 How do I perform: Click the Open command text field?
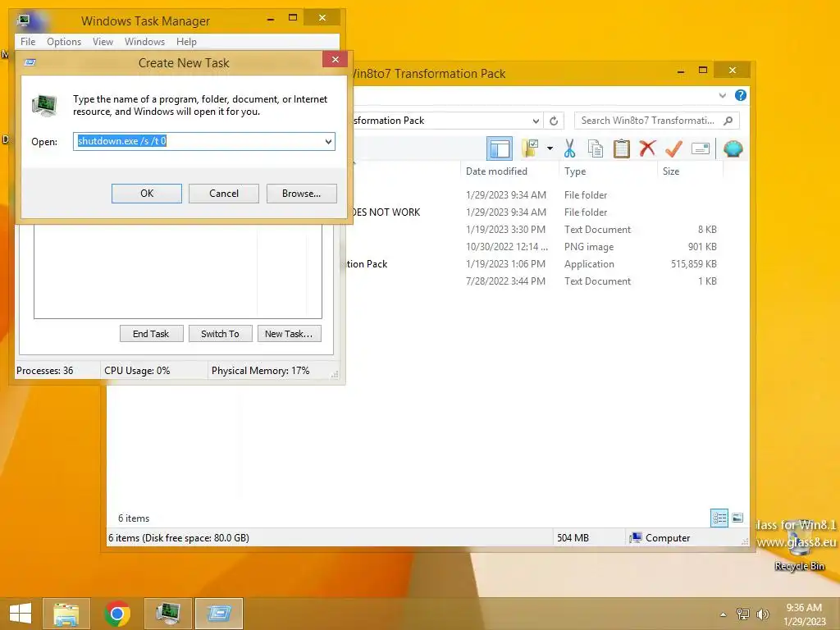pos(199,141)
